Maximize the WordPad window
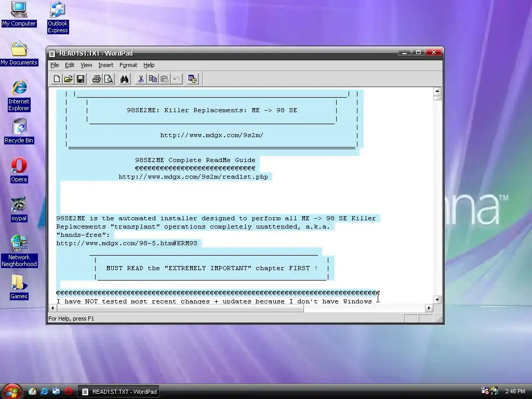Screen dimensions: 532x399 [418, 52]
